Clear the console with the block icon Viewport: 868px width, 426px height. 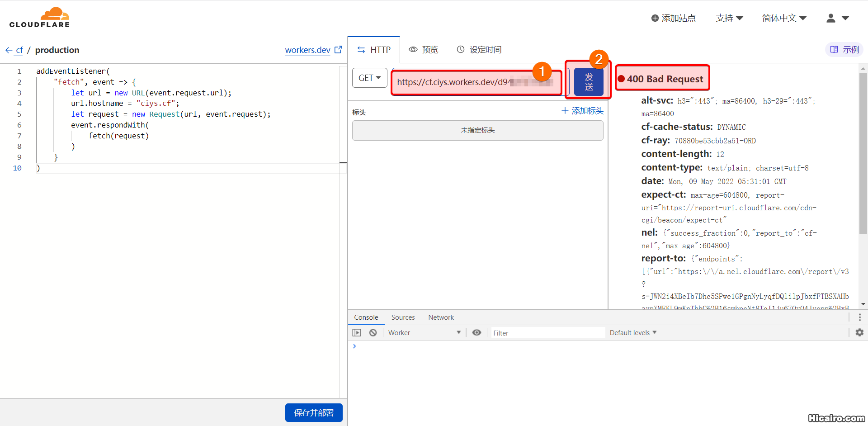click(x=373, y=333)
